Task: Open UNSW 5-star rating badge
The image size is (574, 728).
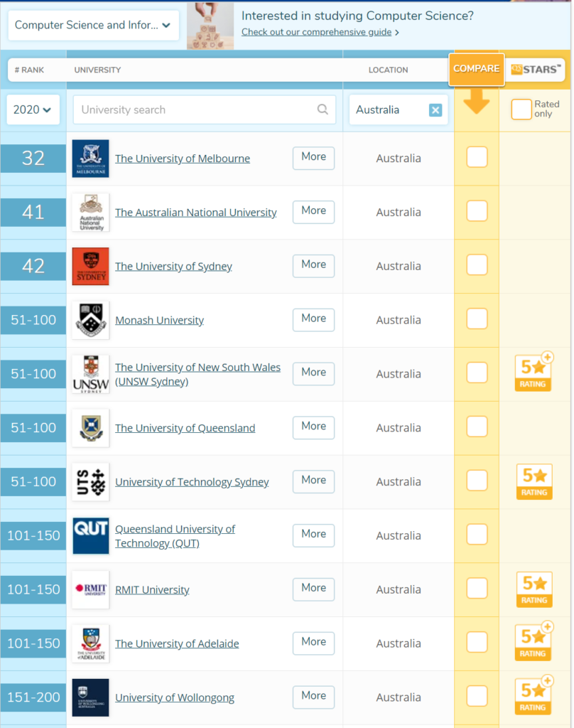Action: click(534, 371)
